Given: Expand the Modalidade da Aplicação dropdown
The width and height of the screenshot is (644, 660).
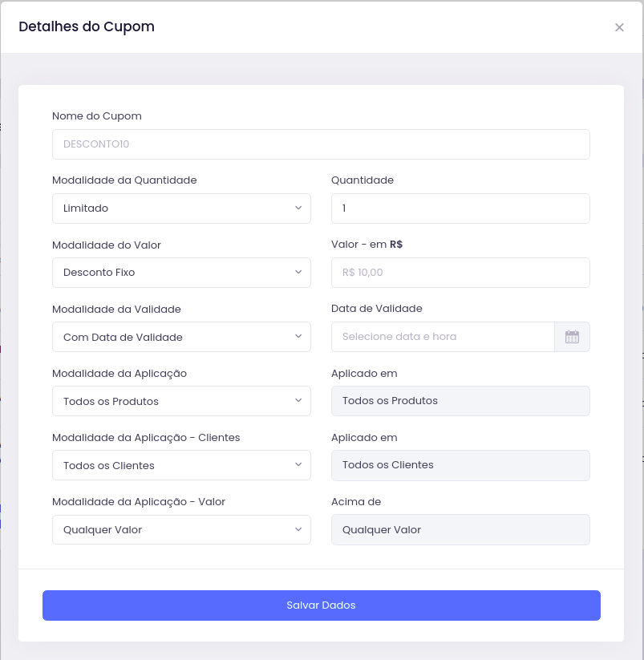Looking at the screenshot, I should [x=181, y=401].
